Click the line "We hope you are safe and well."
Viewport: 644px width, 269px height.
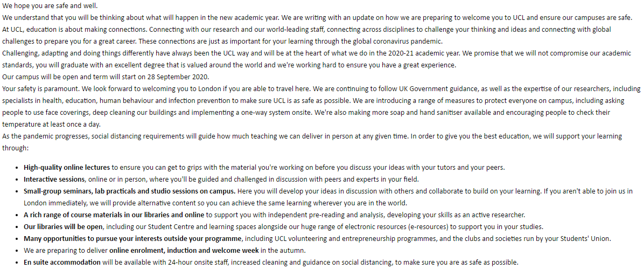50,6
